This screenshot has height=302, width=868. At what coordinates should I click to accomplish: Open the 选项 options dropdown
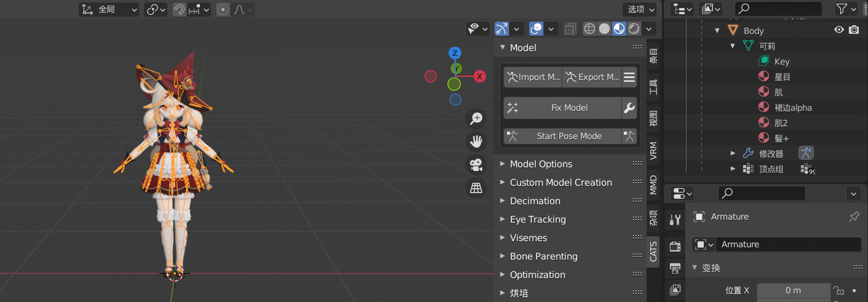point(639,9)
